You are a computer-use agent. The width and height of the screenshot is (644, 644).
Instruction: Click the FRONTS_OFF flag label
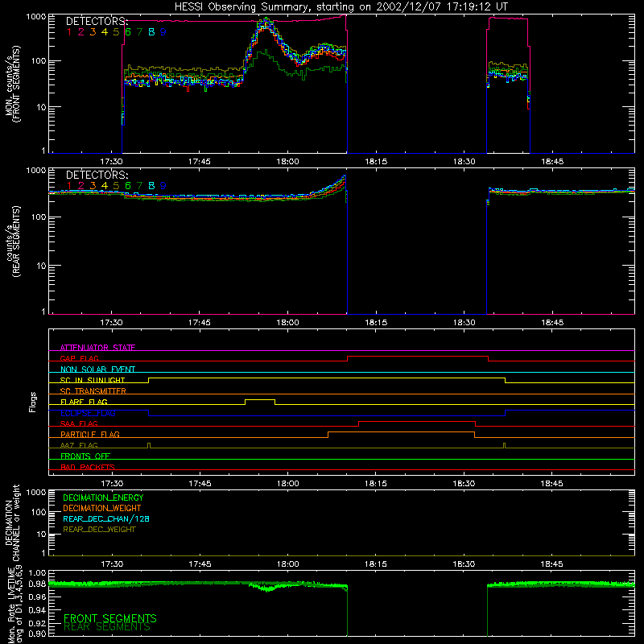click(x=85, y=456)
